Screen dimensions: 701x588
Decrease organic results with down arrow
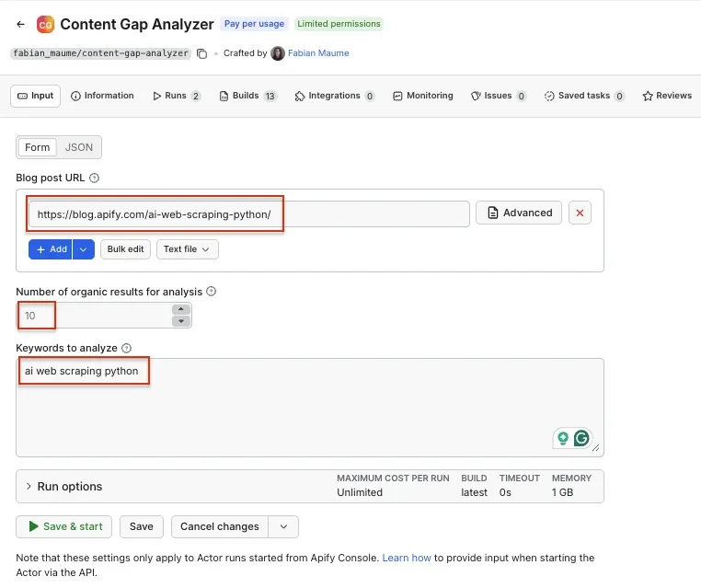tap(181, 321)
